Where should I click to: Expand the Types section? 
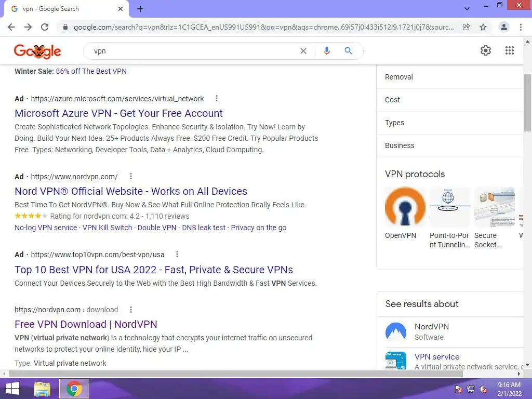coord(450,123)
